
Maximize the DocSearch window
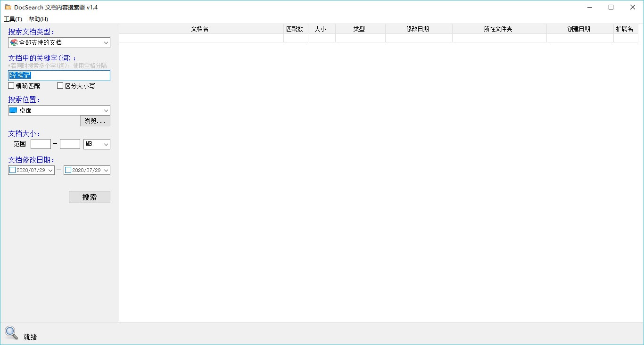[611, 7]
